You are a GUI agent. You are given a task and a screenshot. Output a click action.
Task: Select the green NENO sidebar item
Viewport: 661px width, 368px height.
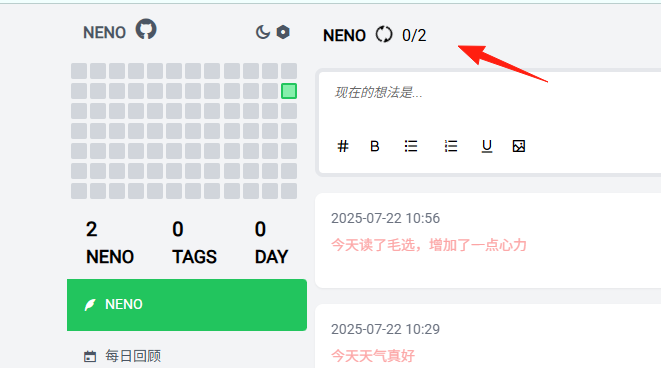[187, 305]
